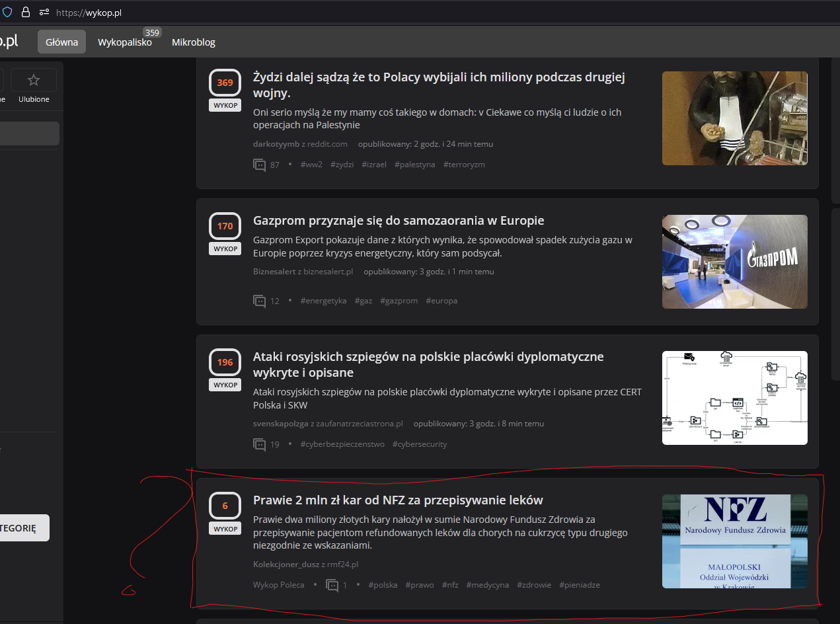The width and height of the screenshot is (840, 624).
Task: Click the site permissions icon beside the padlock
Action: (44, 13)
